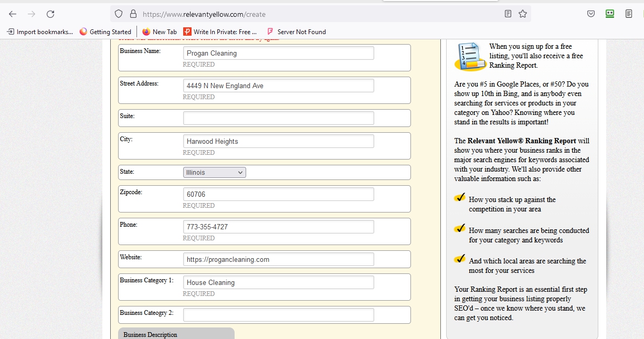Click the tracking protection shield icon
Image resolution: width=644 pixels, height=339 pixels.
(119, 14)
